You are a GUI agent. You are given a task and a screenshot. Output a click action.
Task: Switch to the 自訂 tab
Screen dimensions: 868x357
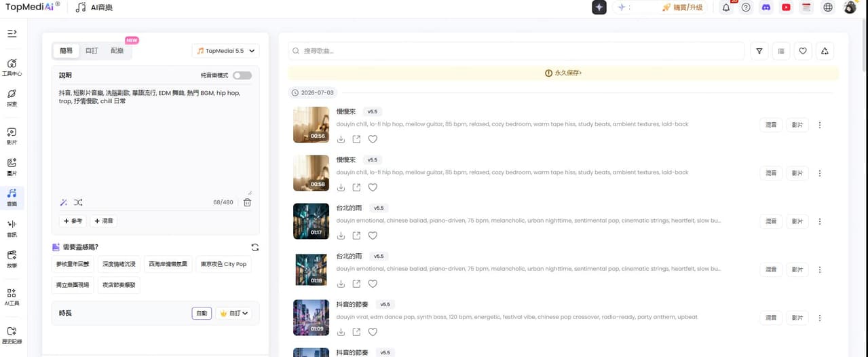click(92, 51)
